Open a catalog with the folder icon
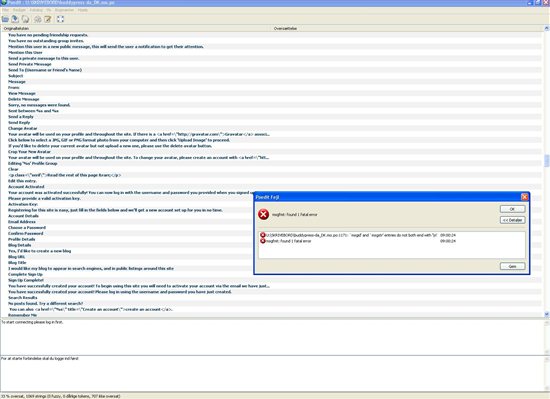This screenshot has width=550, height=399. 5,19
